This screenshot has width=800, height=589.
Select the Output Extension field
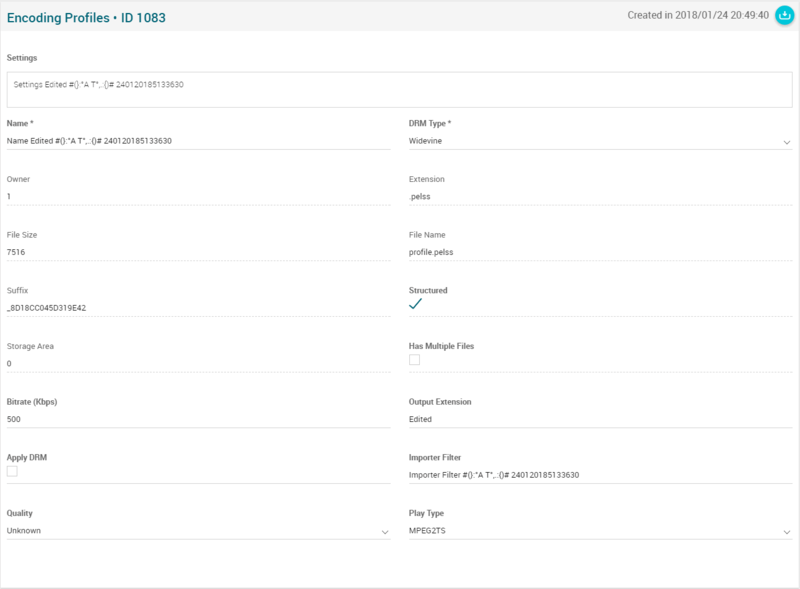(600, 419)
